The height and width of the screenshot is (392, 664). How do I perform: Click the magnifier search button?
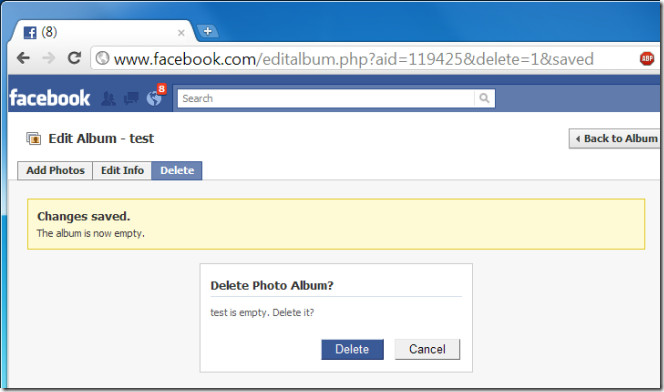point(484,98)
